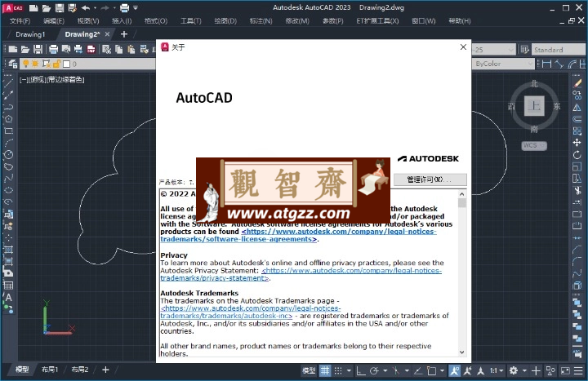Click layer 0 white color swatch

(x=67, y=64)
